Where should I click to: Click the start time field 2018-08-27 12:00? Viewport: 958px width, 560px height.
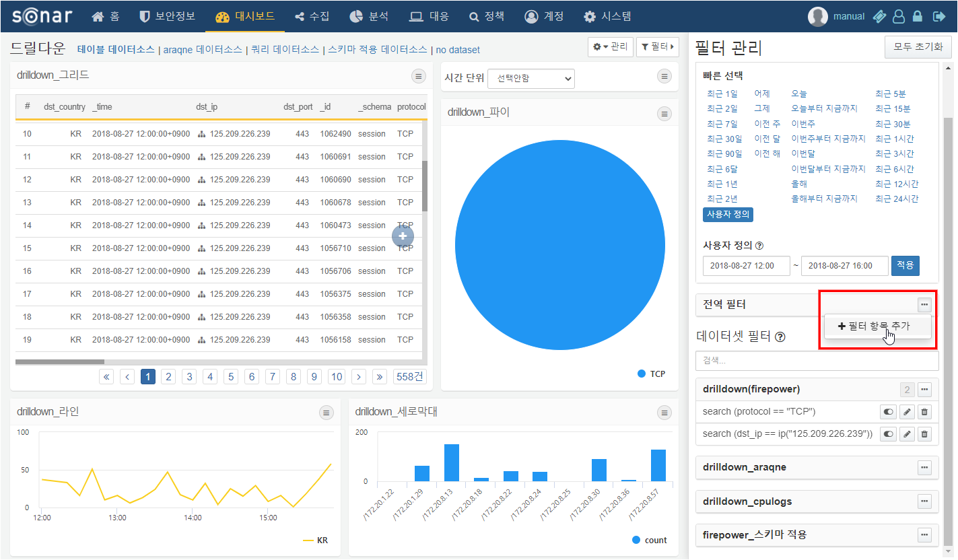pyautogui.click(x=747, y=265)
